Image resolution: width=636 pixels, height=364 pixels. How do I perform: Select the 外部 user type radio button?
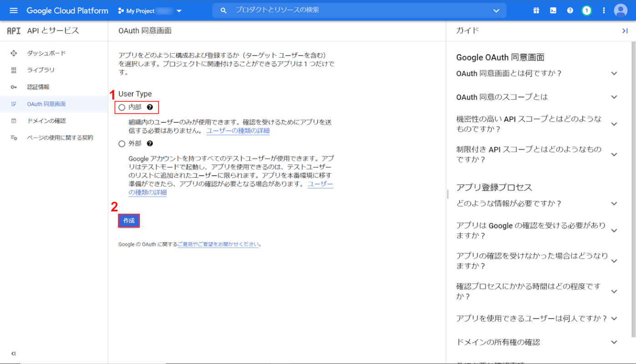121,144
